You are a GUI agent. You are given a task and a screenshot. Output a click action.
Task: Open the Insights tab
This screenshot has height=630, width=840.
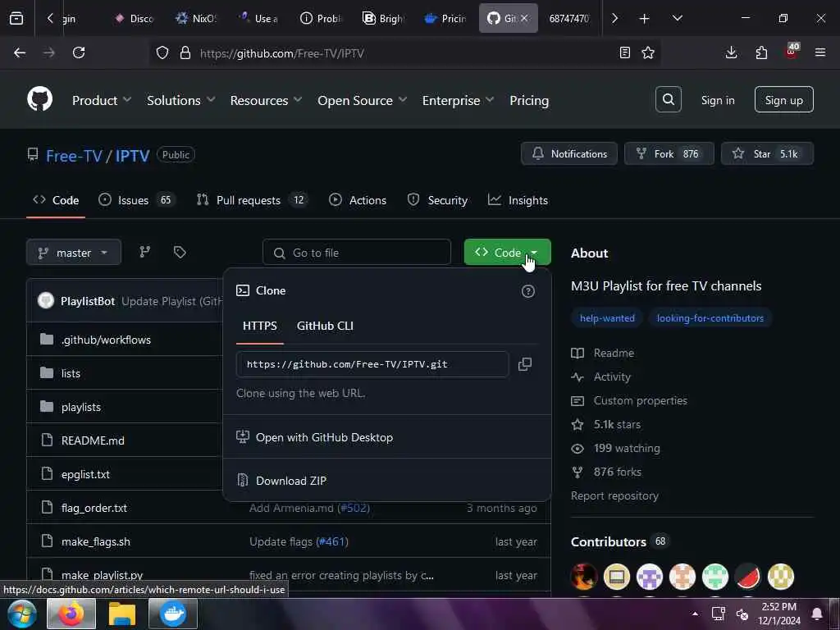tap(518, 200)
